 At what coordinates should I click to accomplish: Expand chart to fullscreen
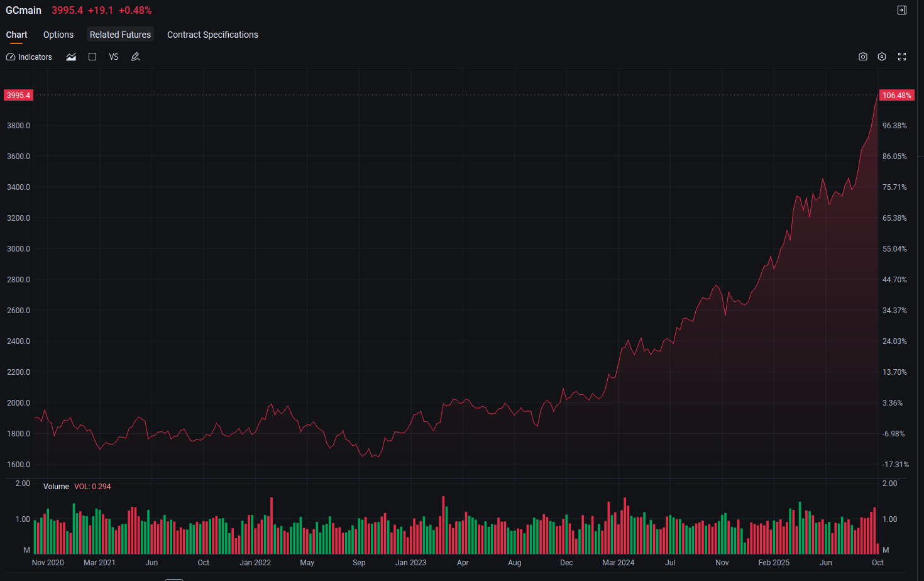[x=902, y=57]
